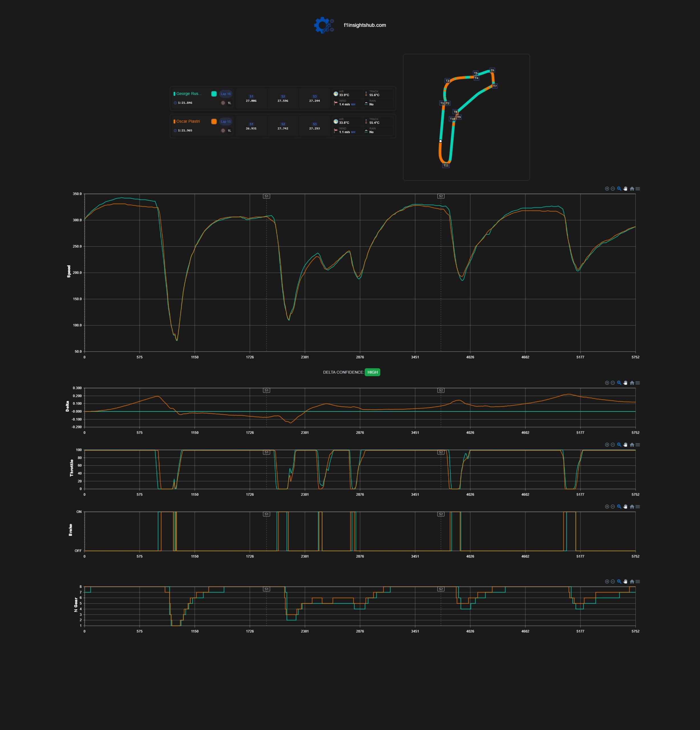The width and height of the screenshot is (700, 730).
Task: Click the T11 corner label on track map
Action: click(446, 166)
